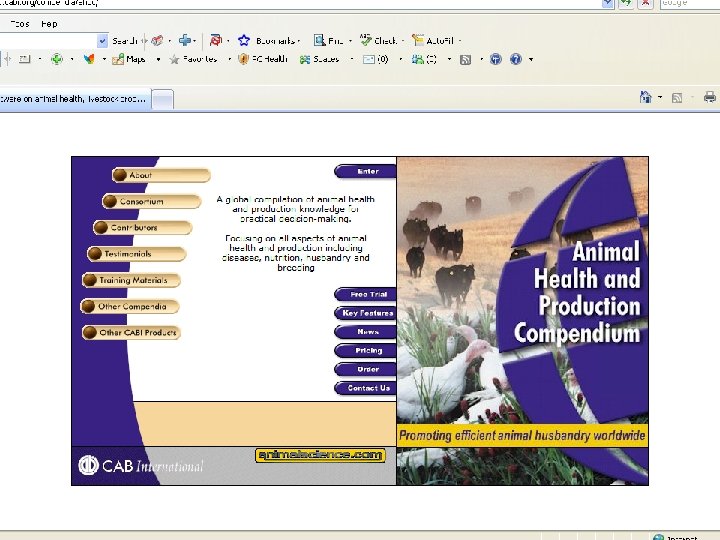
Task: Click the AutoFill toolbar button
Action: pyautogui.click(x=433, y=40)
